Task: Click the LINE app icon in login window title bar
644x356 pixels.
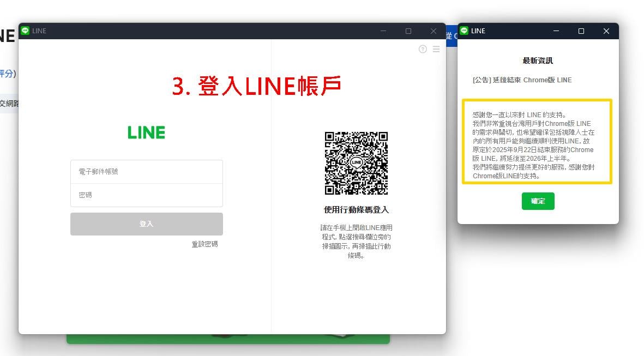Action: [x=25, y=31]
